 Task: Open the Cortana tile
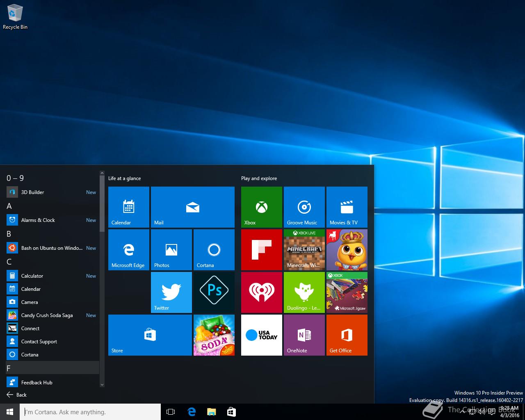point(214,250)
